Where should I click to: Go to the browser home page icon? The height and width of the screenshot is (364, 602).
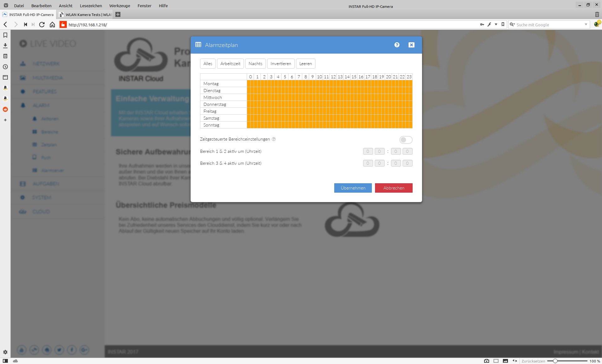pyautogui.click(x=52, y=24)
